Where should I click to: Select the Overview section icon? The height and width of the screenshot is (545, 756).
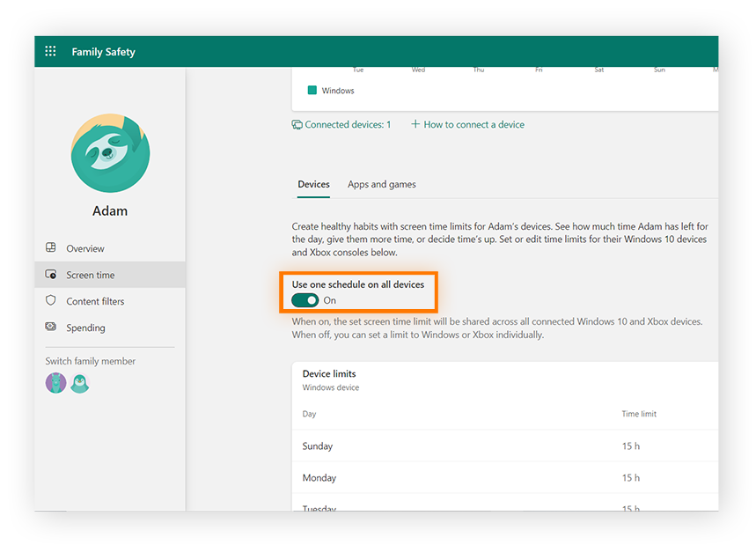click(x=50, y=248)
